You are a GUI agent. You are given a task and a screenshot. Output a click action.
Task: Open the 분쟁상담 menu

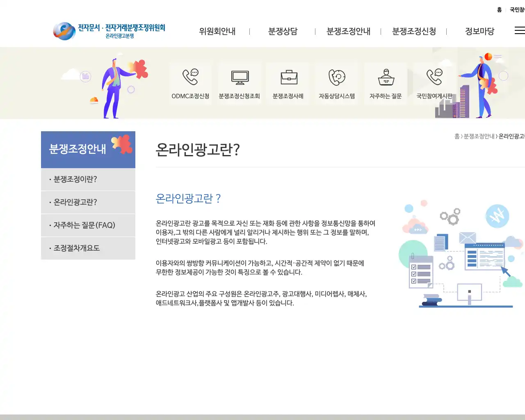(x=283, y=31)
